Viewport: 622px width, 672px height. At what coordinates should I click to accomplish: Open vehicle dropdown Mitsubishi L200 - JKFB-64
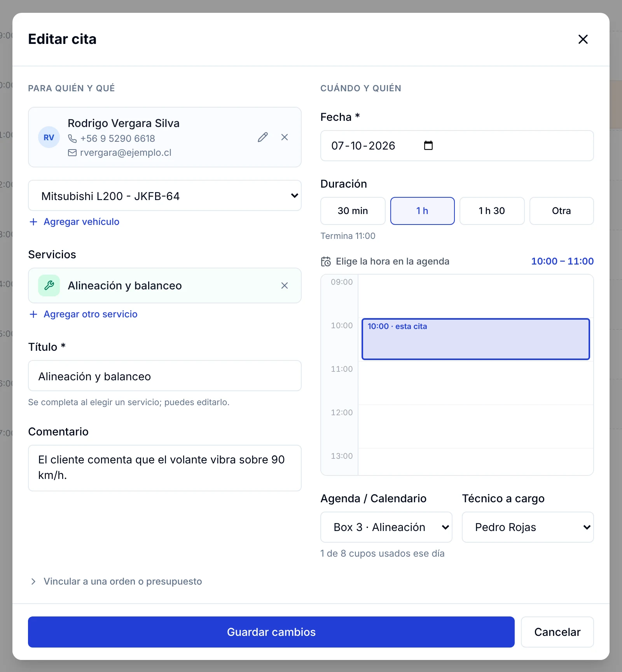[165, 195]
